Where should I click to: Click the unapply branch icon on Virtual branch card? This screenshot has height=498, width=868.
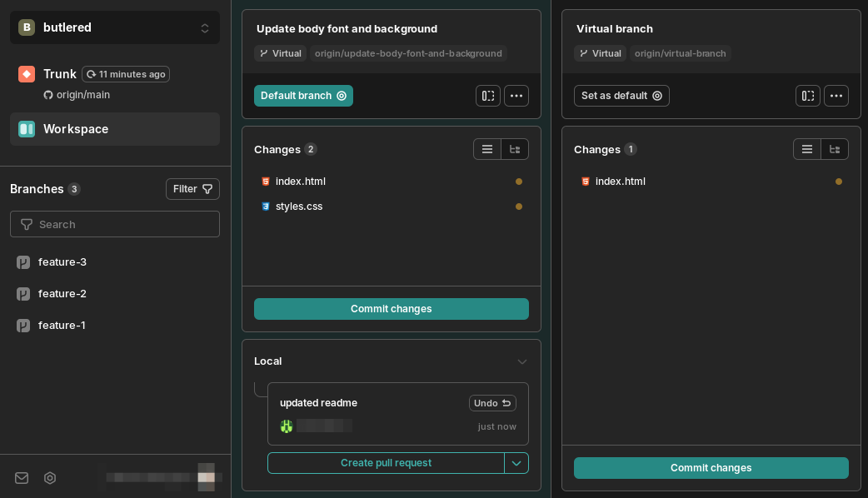coord(808,95)
